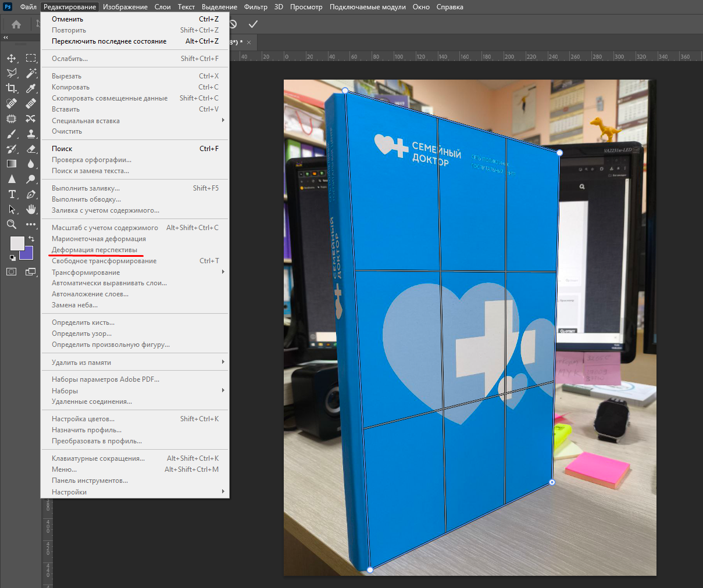Select the Horizontal Type tool
The image size is (703, 588).
[12, 194]
